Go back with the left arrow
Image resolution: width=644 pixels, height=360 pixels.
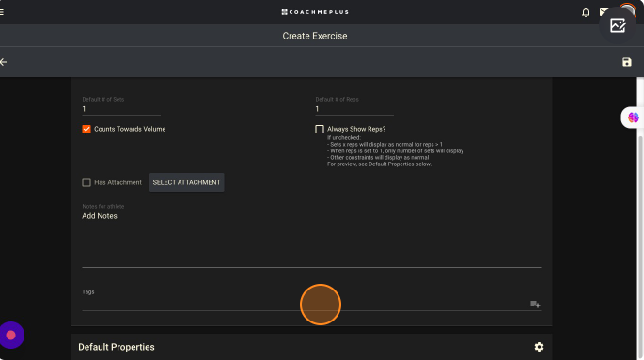click(3, 62)
